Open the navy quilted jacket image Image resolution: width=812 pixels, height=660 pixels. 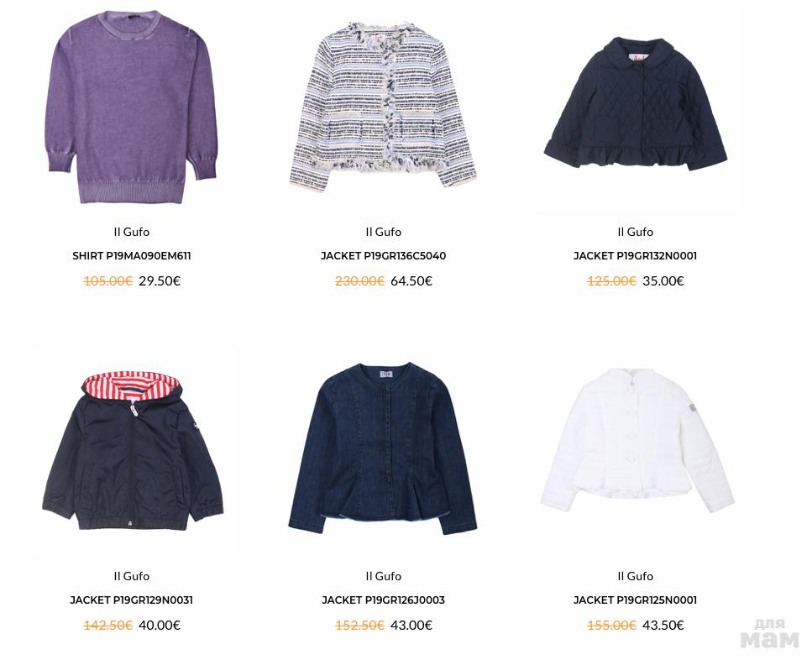coord(636,102)
